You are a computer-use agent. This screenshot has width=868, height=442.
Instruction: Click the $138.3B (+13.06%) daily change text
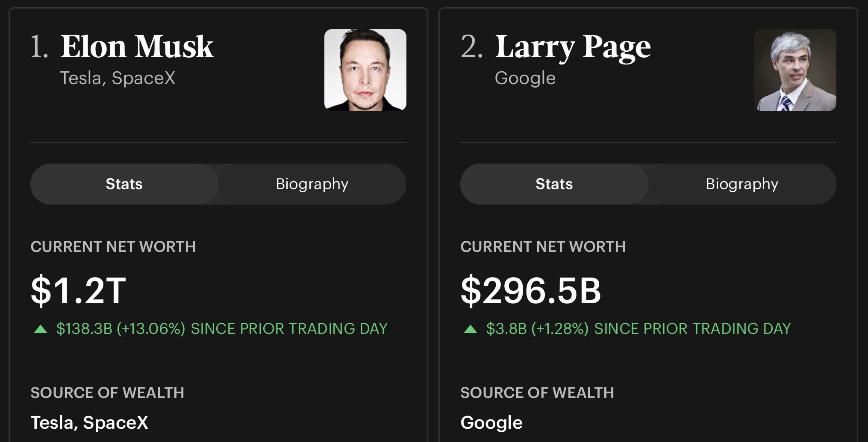121,329
